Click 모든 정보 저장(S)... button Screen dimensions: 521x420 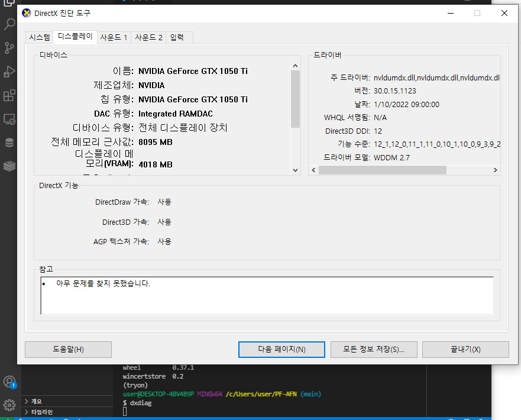point(374,350)
